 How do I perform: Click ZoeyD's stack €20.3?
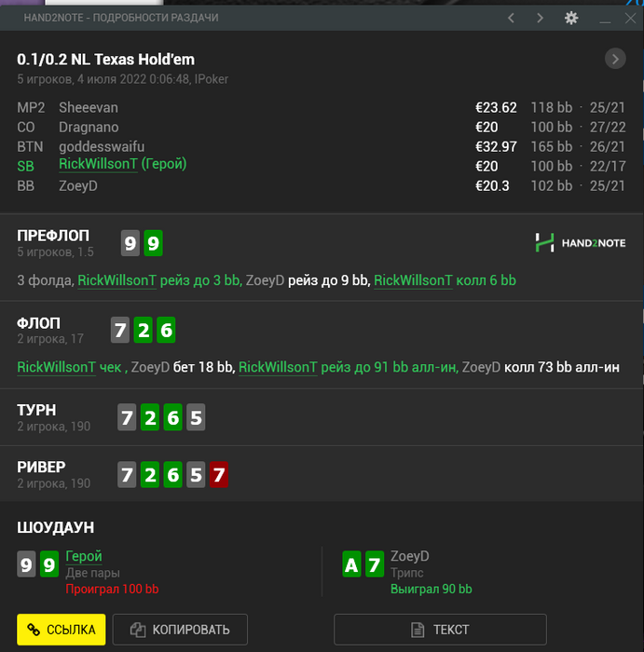coord(492,186)
